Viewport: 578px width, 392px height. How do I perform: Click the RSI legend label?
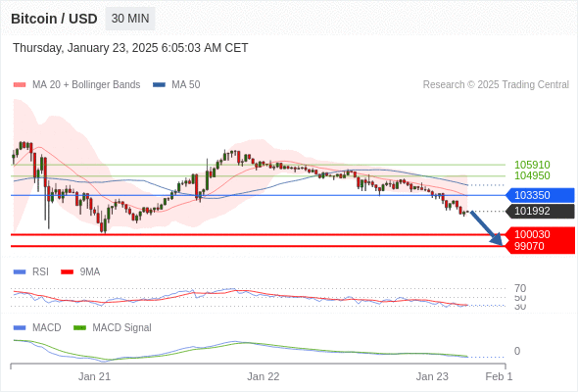(40, 272)
